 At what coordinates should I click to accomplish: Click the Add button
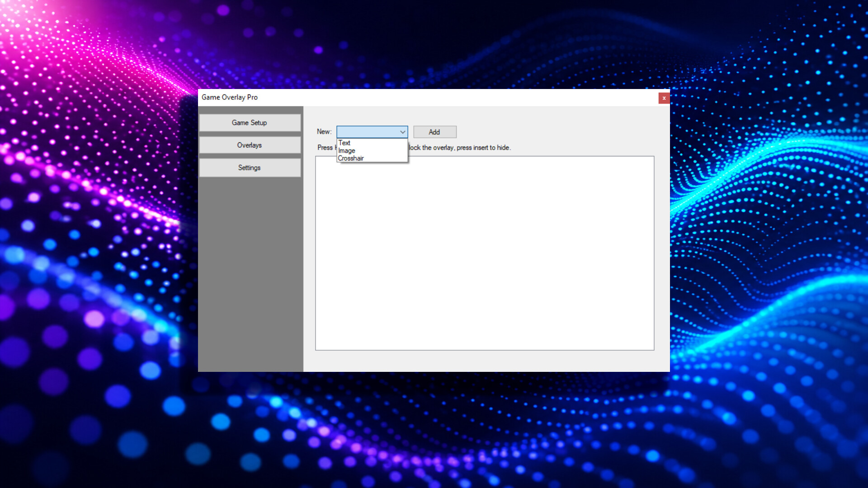[434, 132]
